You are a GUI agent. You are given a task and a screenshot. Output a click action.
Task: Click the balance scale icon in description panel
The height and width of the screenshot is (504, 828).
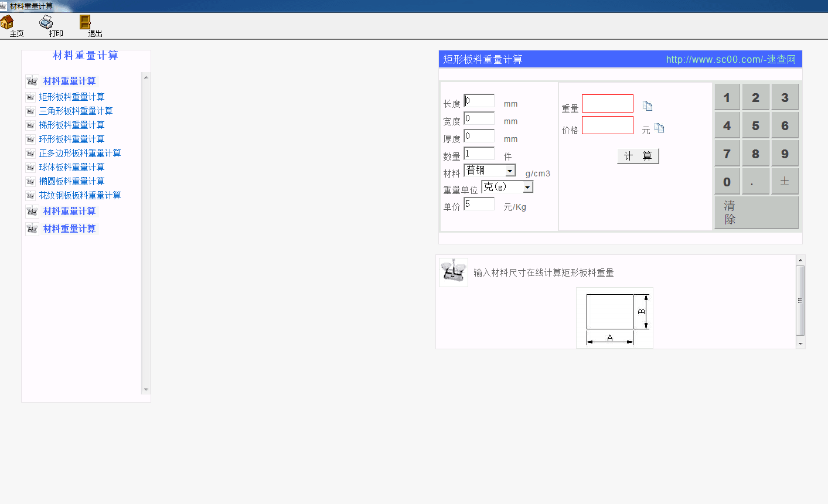click(453, 272)
